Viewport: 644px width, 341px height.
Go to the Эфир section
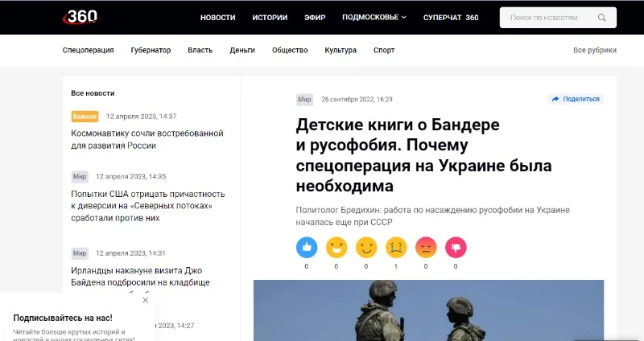[315, 18]
